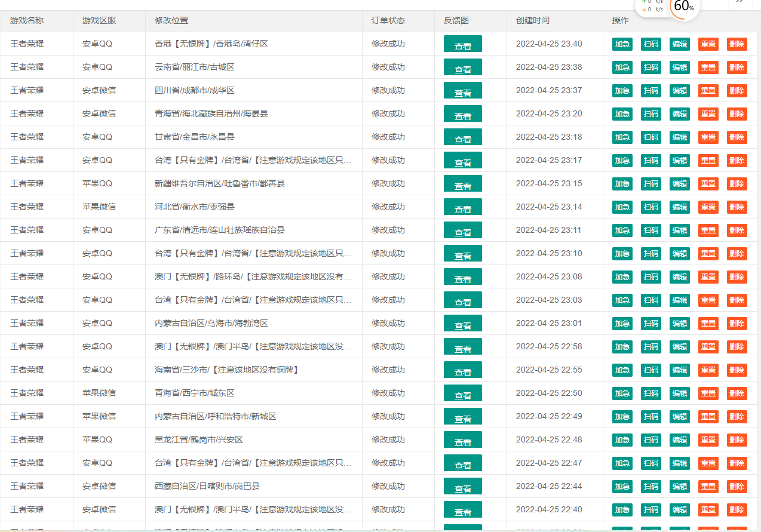Click 扫码 on the 内蒙古自治区/乌海市/海勃湾区 row
Screen dimensions: 761x532
650,324
